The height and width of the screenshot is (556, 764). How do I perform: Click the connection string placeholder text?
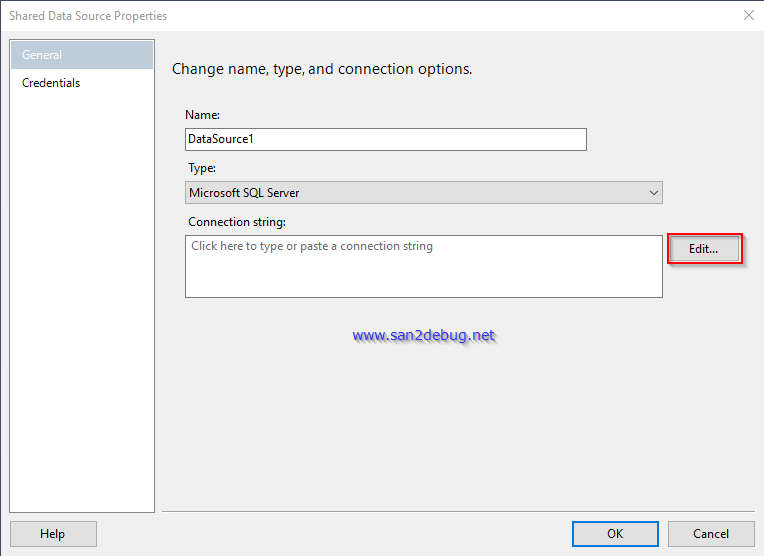(x=312, y=246)
